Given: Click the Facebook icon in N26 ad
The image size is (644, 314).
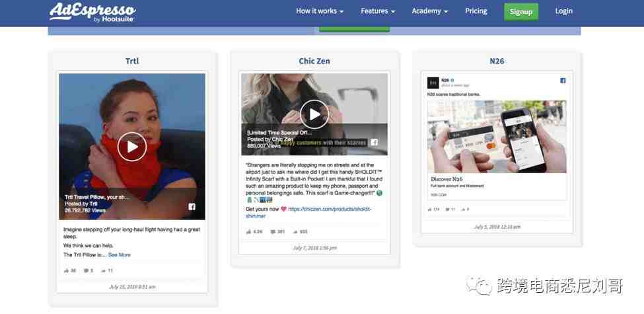Looking at the screenshot, I should [x=563, y=81].
